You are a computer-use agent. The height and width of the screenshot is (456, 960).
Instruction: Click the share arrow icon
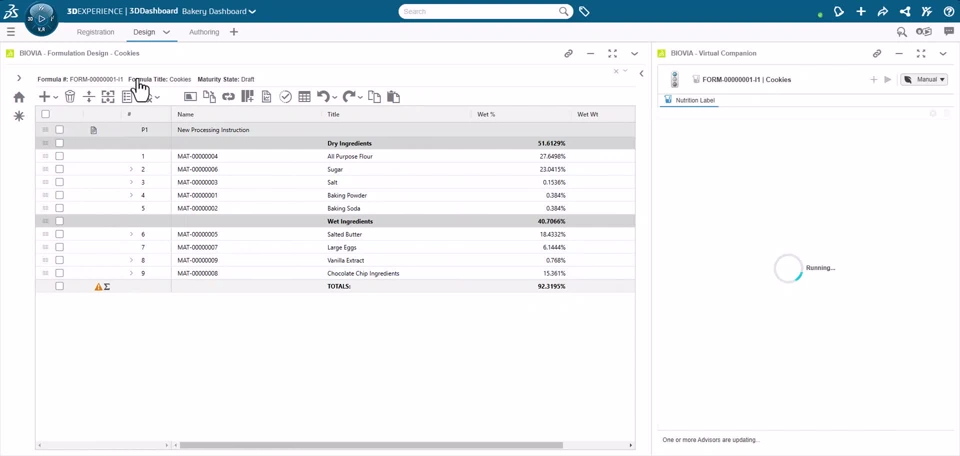point(882,11)
